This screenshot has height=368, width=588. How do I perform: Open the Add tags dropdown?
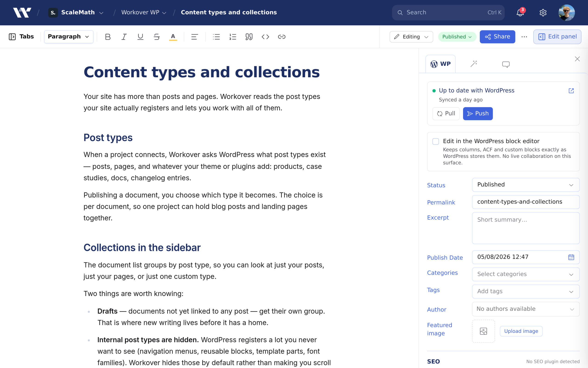tap(526, 291)
